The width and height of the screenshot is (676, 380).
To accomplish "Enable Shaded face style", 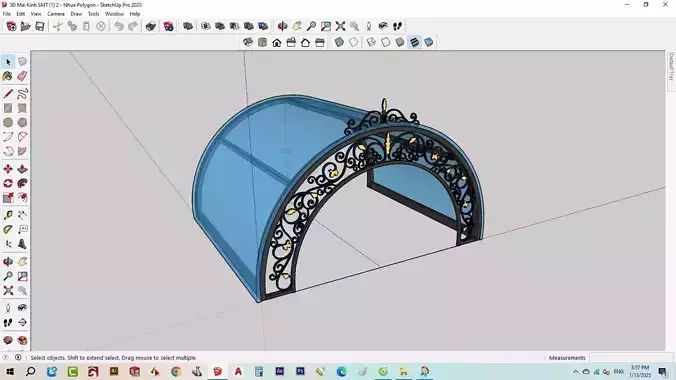I will click(x=400, y=42).
